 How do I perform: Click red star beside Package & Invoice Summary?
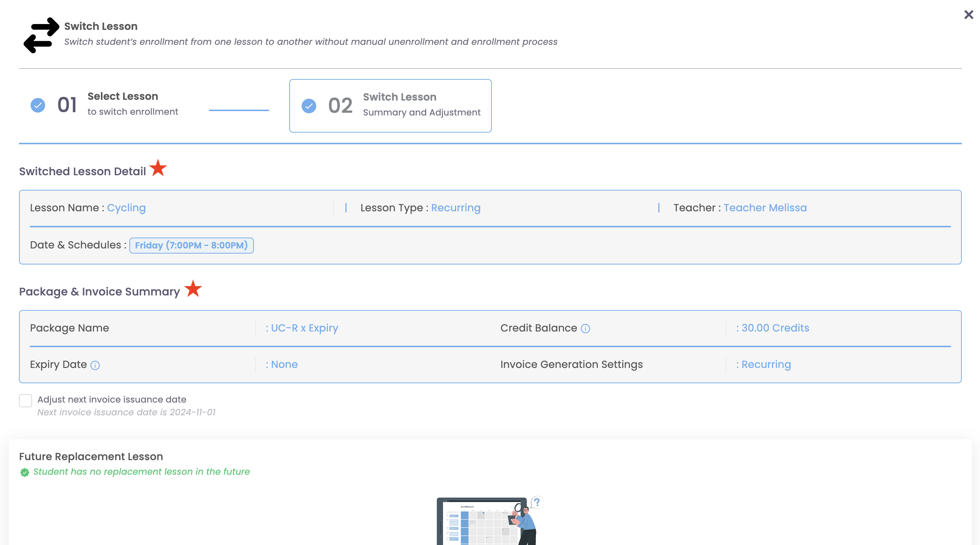pyautogui.click(x=193, y=289)
